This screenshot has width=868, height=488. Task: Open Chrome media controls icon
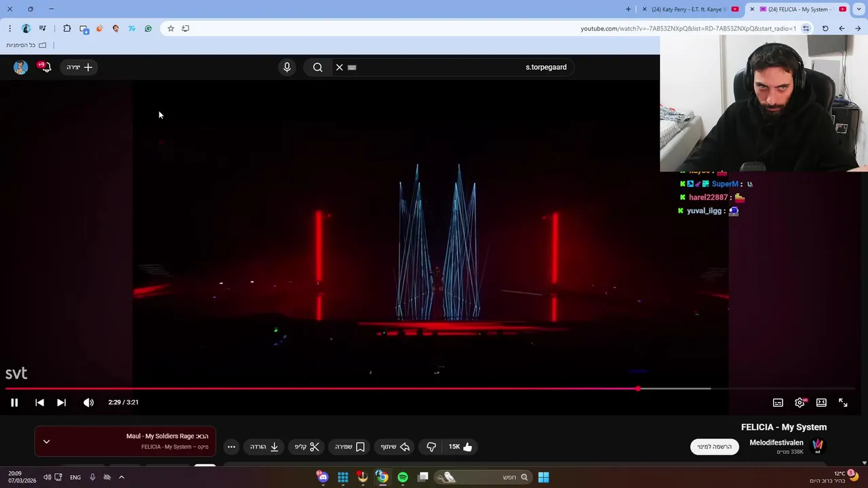coord(43,28)
